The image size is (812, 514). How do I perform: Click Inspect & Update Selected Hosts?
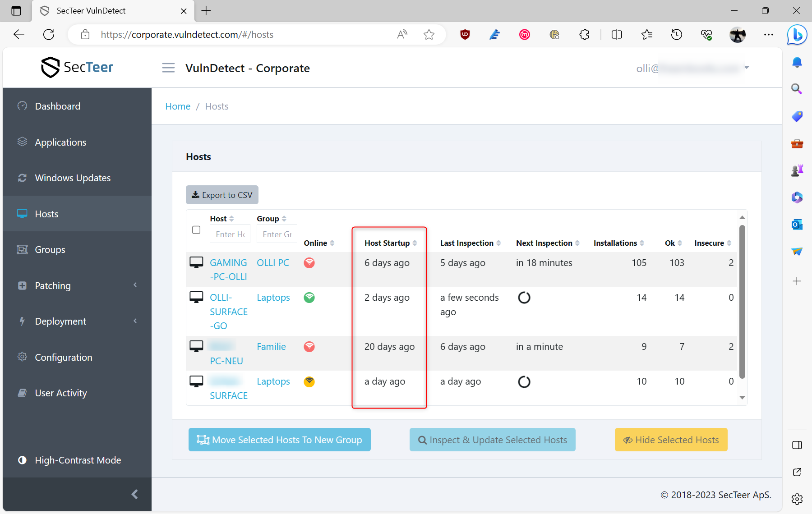tap(492, 440)
